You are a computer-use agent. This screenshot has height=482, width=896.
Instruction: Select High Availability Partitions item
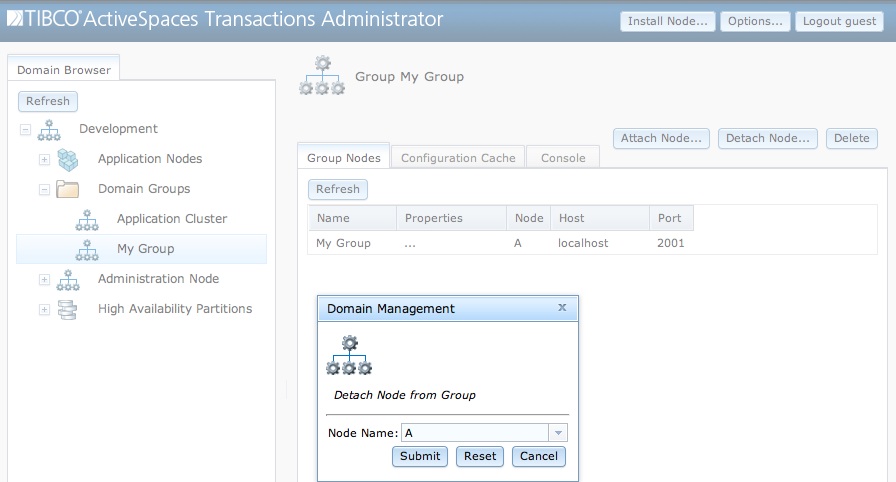(x=175, y=309)
